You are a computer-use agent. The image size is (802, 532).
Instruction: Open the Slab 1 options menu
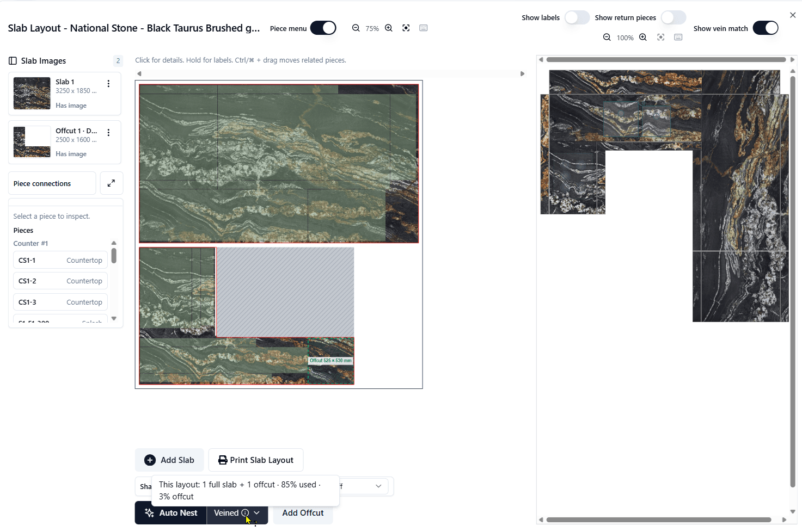click(x=108, y=84)
